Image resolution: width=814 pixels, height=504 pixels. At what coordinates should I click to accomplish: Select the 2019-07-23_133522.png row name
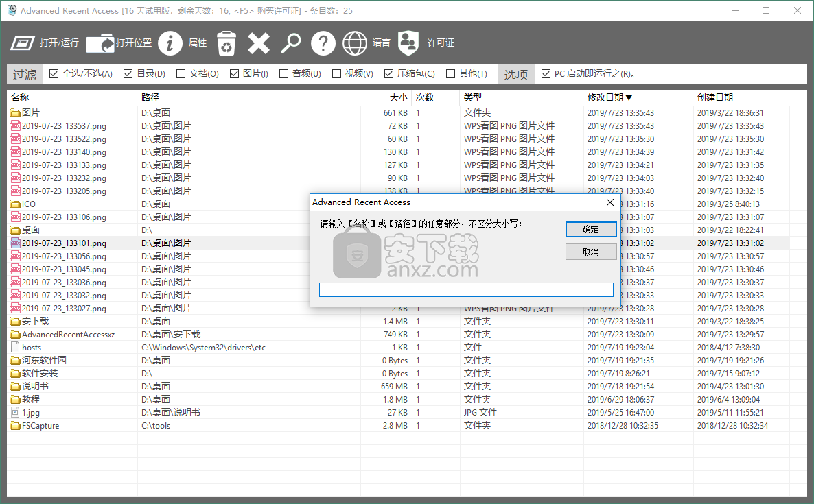pos(64,139)
